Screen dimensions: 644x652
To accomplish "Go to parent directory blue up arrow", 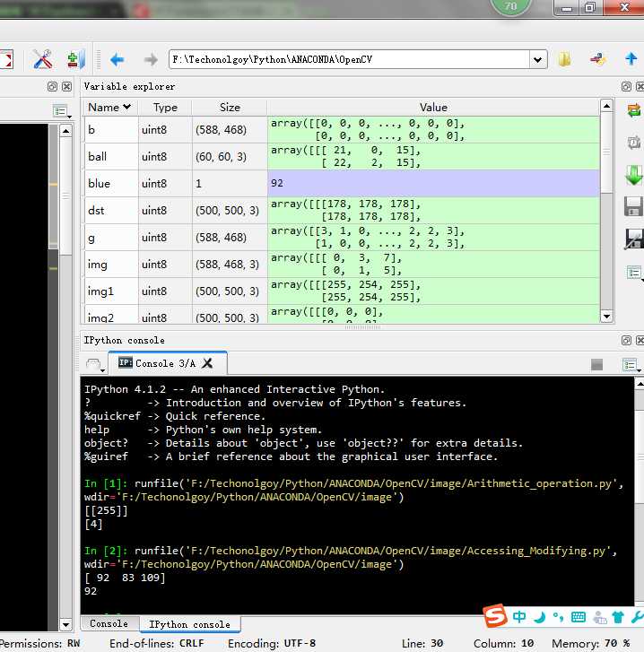I will click(x=631, y=58).
